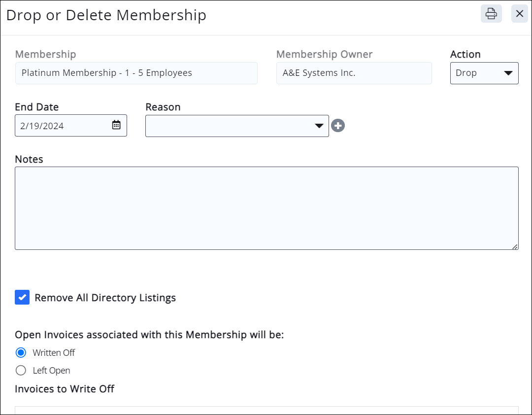Screen dimensions: 532x415
Task: Click the Drop or Delete Membership title
Action: [106, 15]
